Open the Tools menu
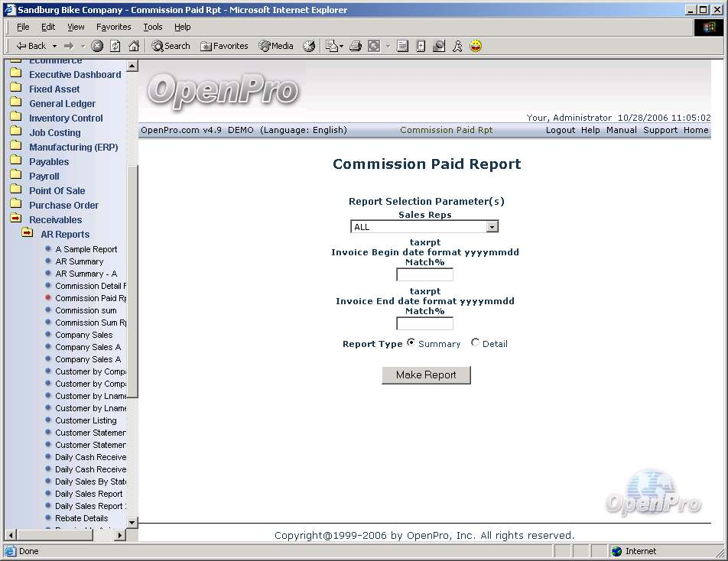Screen dimensions: 728x561 [153, 27]
